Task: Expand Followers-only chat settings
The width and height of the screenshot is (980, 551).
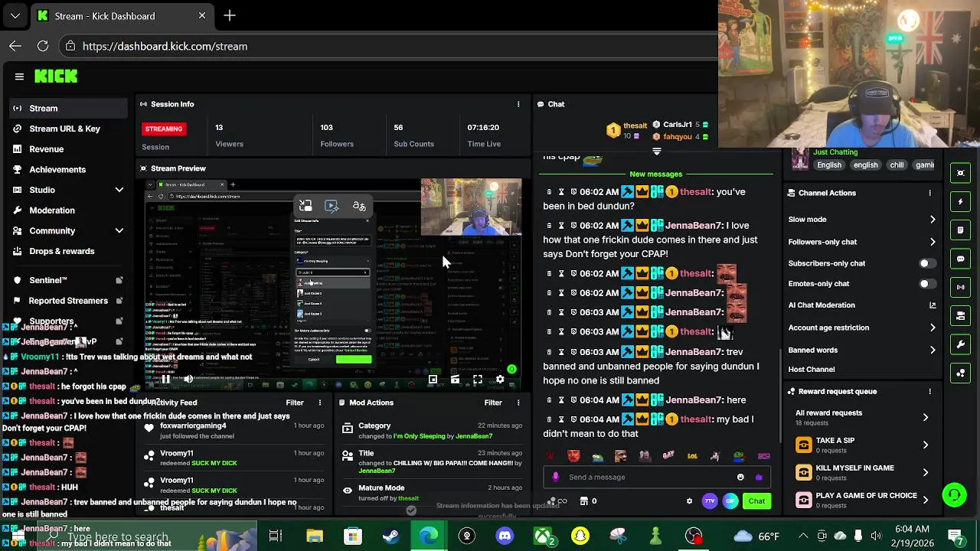Action: (933, 242)
